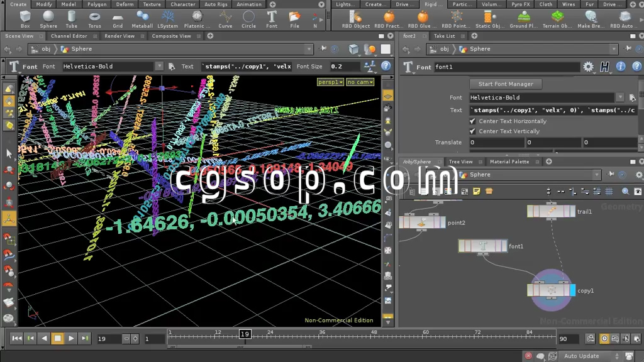This screenshot has width=644, height=362.
Task: Open the parameter gear menu for font1
Action: point(588,67)
